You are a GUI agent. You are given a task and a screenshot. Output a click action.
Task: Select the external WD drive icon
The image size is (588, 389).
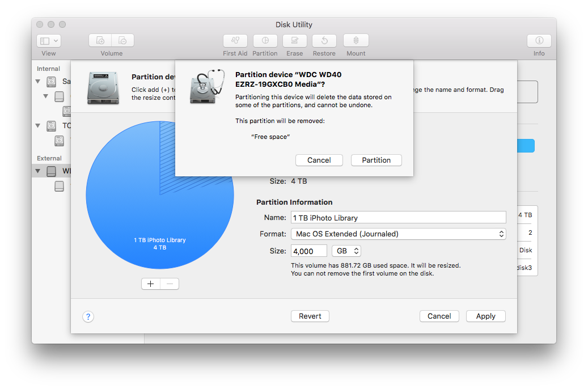(52, 171)
